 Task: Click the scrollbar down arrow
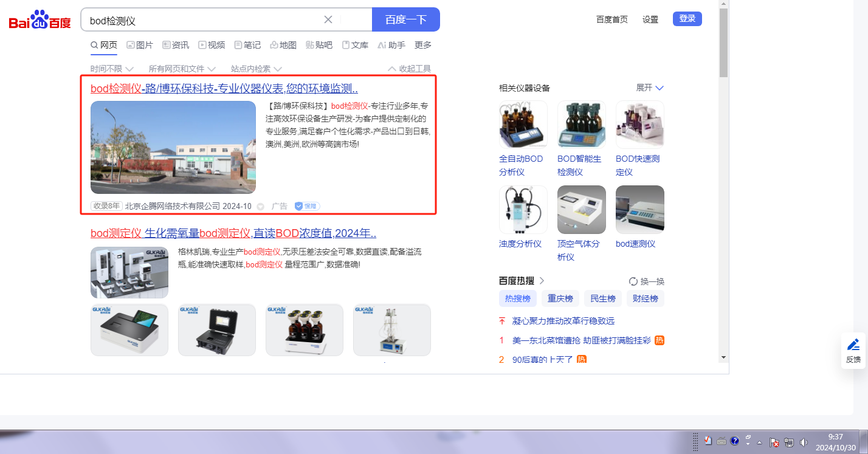(723, 357)
